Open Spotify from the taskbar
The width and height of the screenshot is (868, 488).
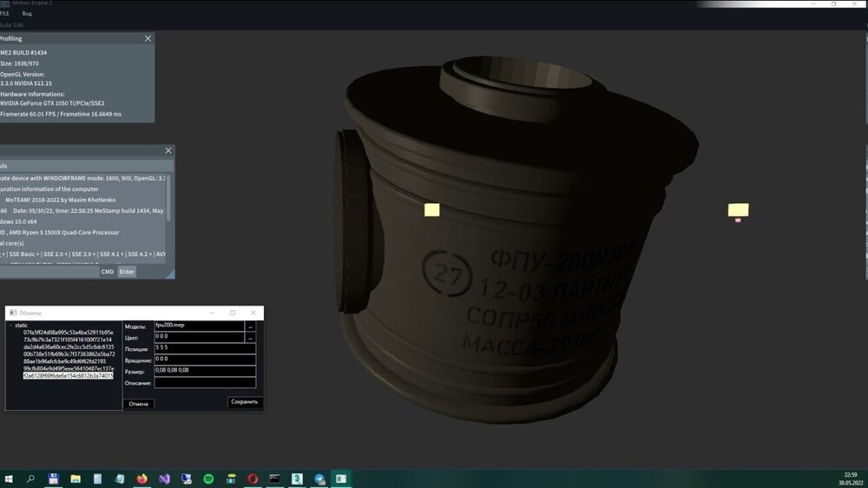(x=208, y=478)
